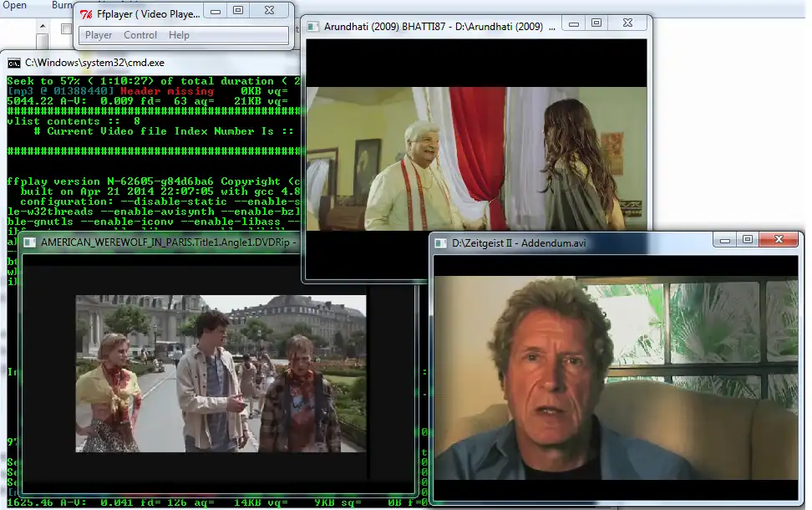812x510 pixels.
Task: Focus the AMERICAN_WEREWOLF_IN_PARIS title bar
Action: [x=168, y=242]
